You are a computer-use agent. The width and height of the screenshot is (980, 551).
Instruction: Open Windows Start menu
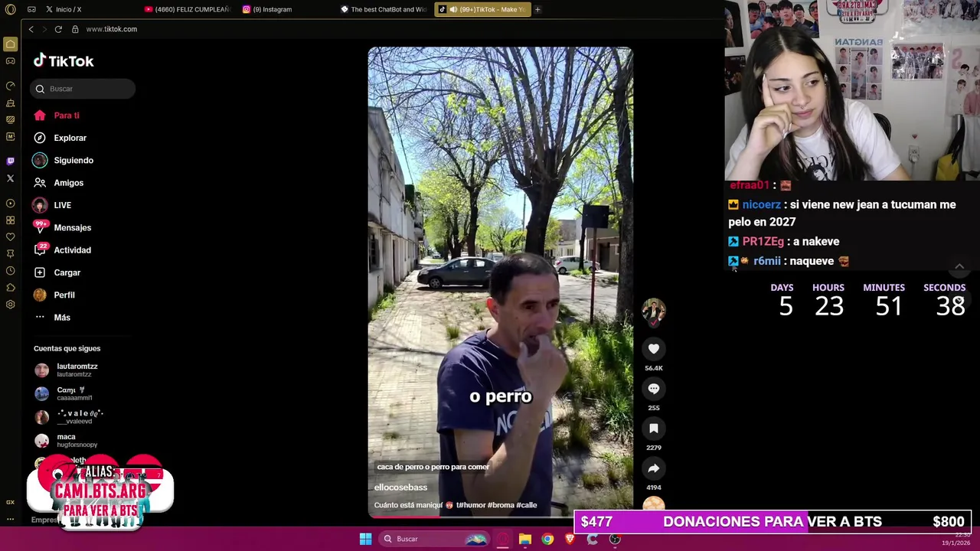click(x=366, y=539)
